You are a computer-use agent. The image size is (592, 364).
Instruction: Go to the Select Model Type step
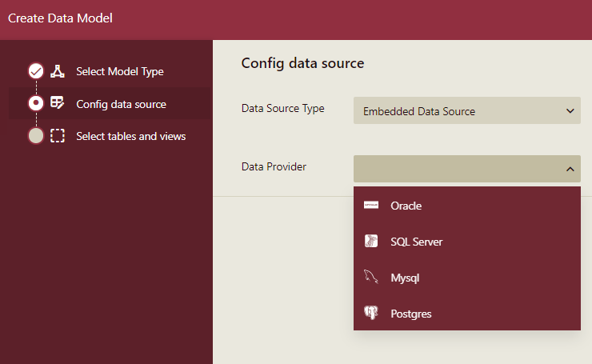pos(120,71)
